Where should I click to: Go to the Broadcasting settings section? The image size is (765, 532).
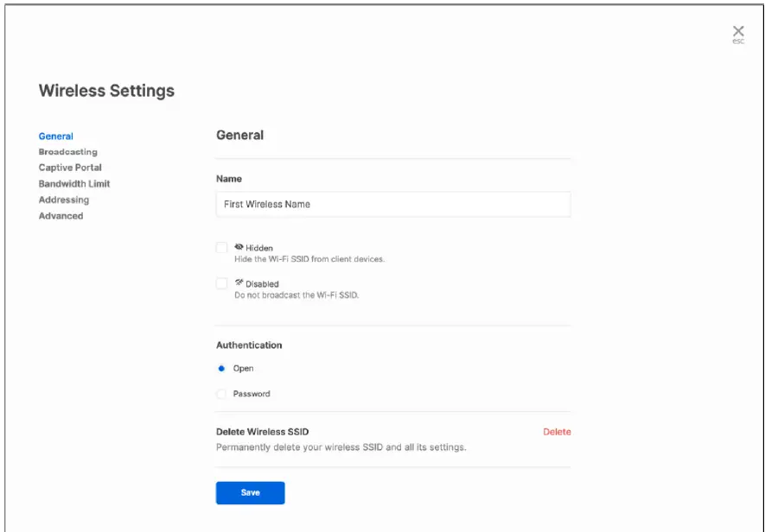pyautogui.click(x=67, y=152)
